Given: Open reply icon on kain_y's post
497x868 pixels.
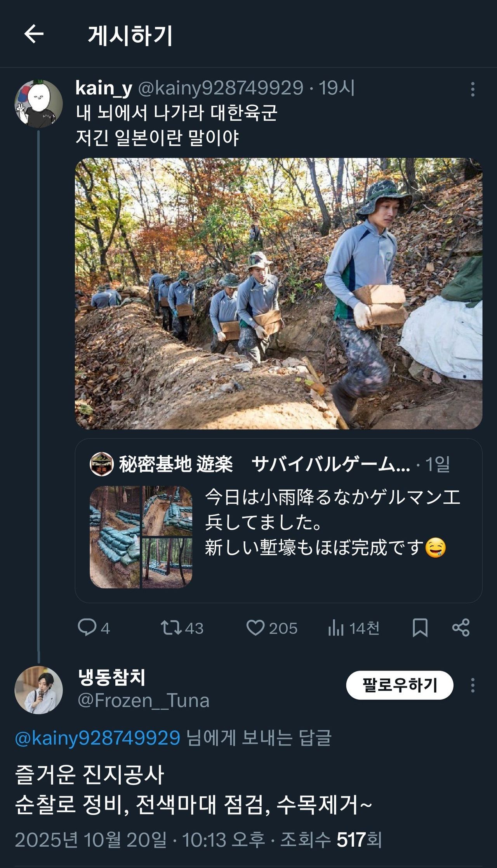Looking at the screenshot, I should pos(87,627).
